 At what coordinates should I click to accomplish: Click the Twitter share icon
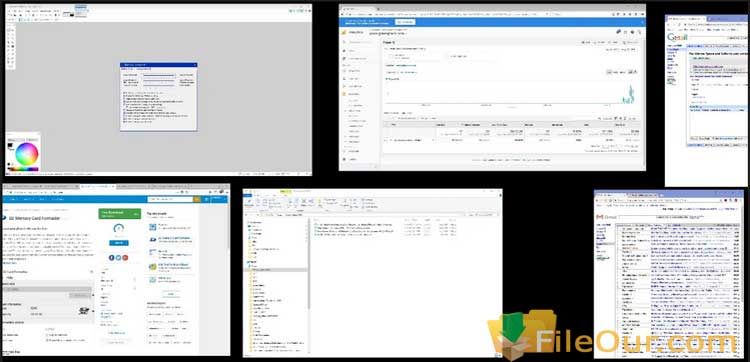coord(119,257)
